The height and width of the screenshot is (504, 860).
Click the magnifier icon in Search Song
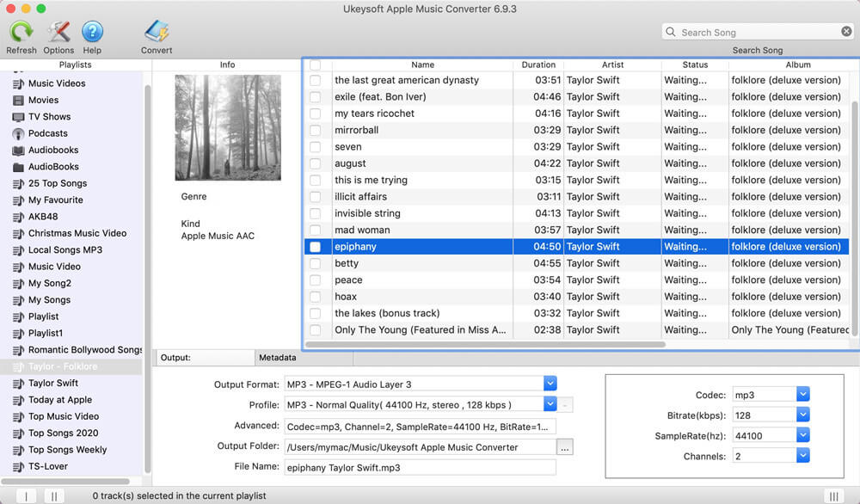coord(670,32)
